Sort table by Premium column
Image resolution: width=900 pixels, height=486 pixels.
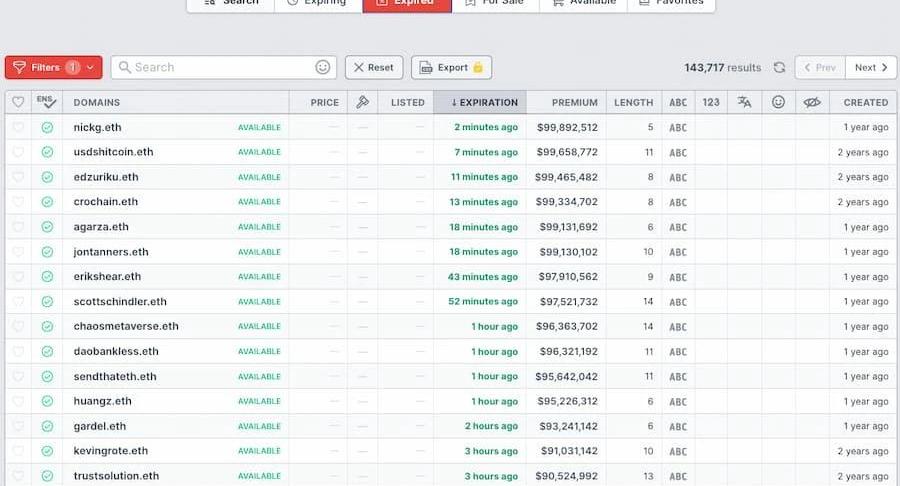coord(574,102)
